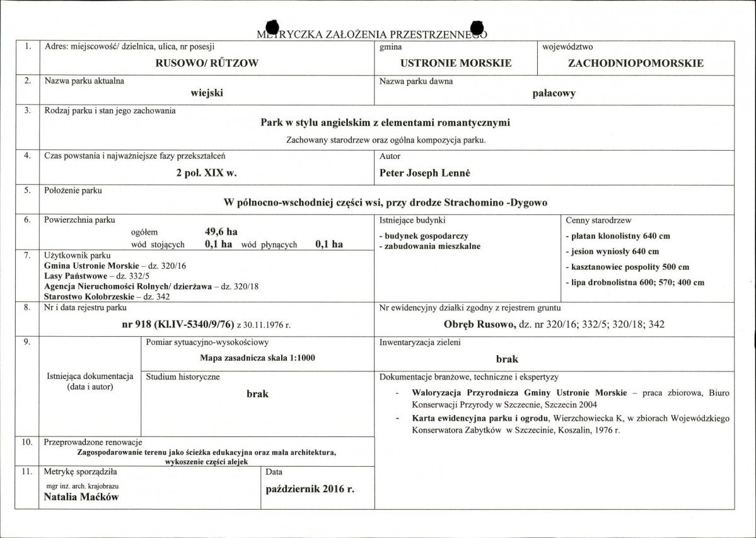The image size is (756, 538).
Task: Select the English style park description line
Action: tap(385, 123)
